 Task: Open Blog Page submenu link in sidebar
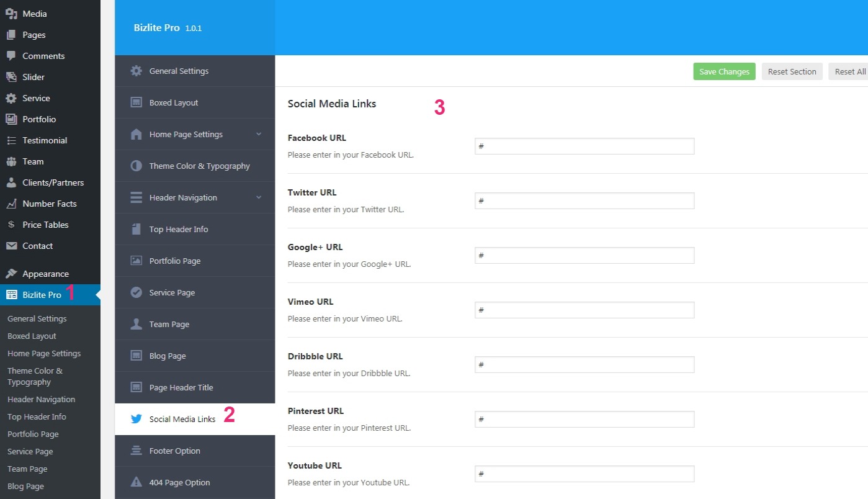click(x=25, y=486)
